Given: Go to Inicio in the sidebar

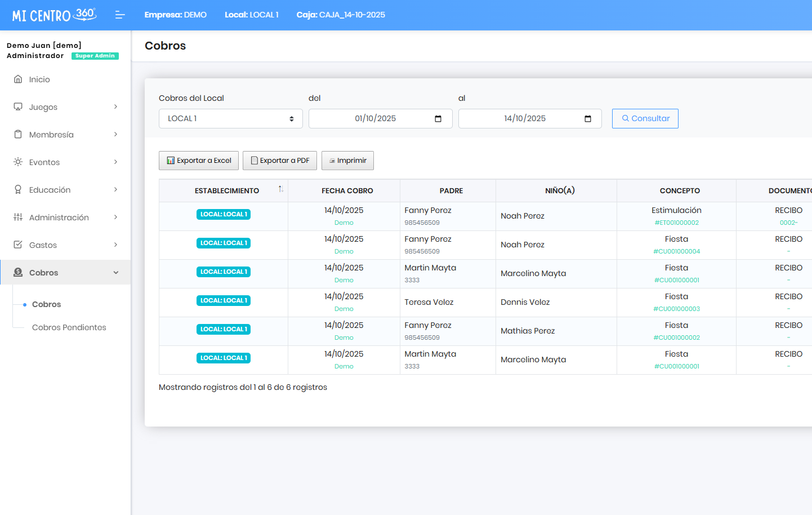Looking at the screenshot, I should point(39,79).
